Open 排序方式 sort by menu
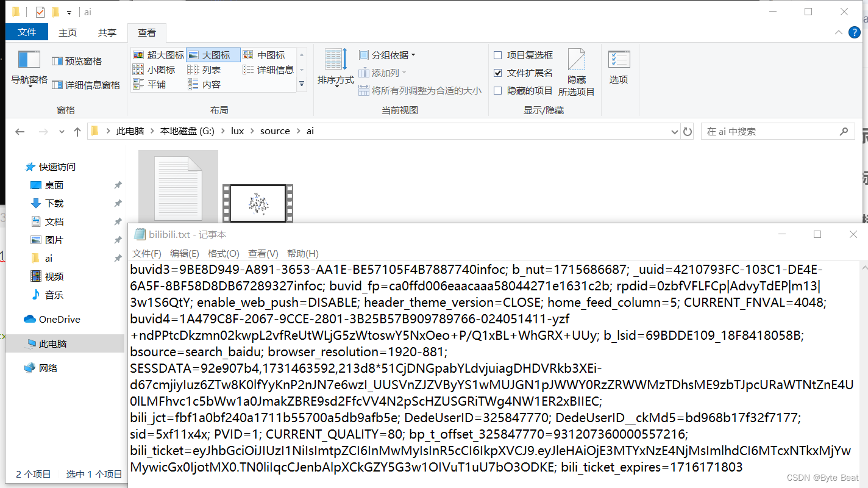This screenshot has height=488, width=868. (x=336, y=68)
